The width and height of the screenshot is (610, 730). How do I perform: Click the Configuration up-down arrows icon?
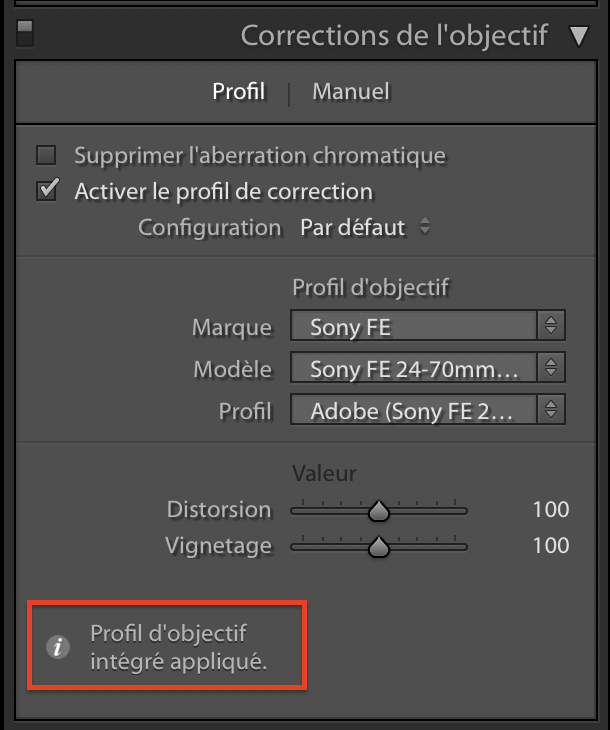(x=425, y=227)
